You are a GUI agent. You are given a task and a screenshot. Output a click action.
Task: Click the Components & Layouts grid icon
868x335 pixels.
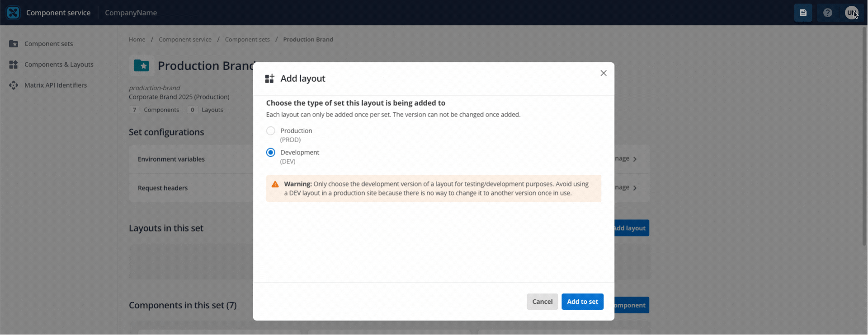coord(14,65)
